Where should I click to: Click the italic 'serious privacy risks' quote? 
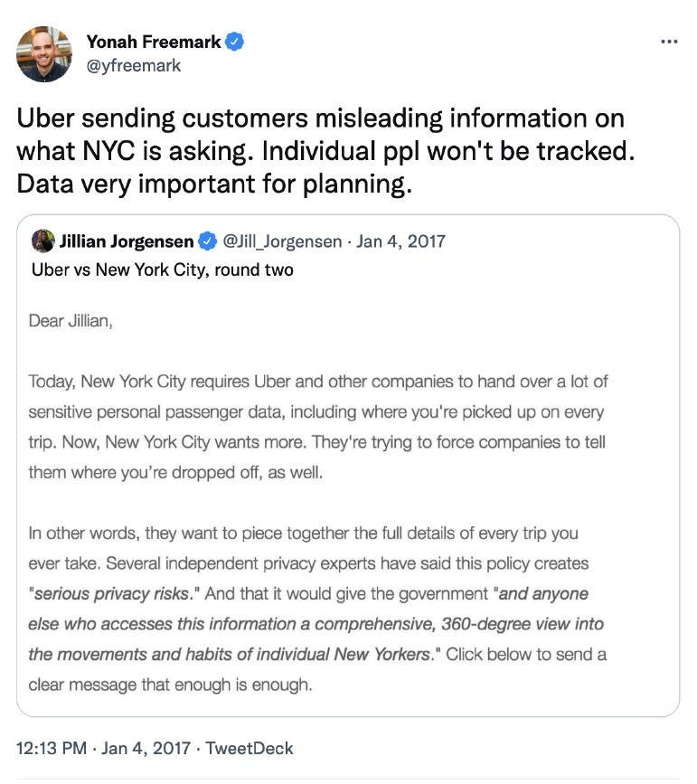pyautogui.click(x=112, y=593)
